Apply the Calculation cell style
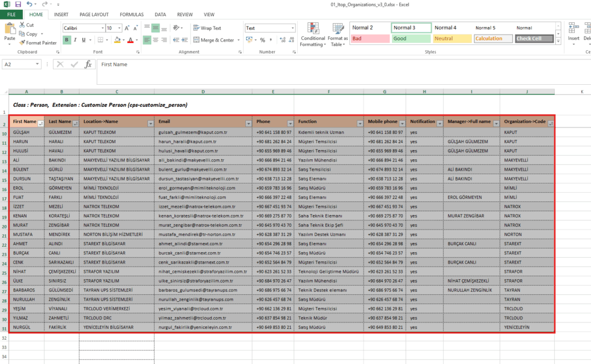This screenshot has width=591, height=364. pyautogui.click(x=493, y=39)
